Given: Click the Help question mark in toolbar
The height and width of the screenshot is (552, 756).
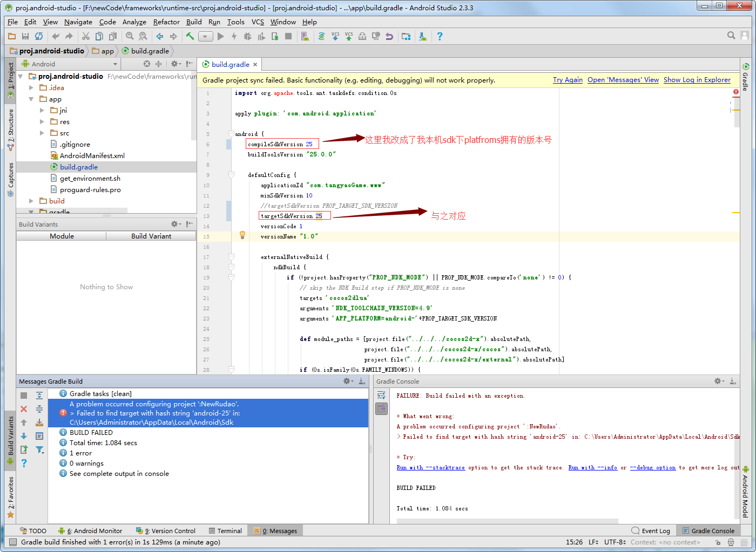Looking at the screenshot, I should pyautogui.click(x=440, y=36).
